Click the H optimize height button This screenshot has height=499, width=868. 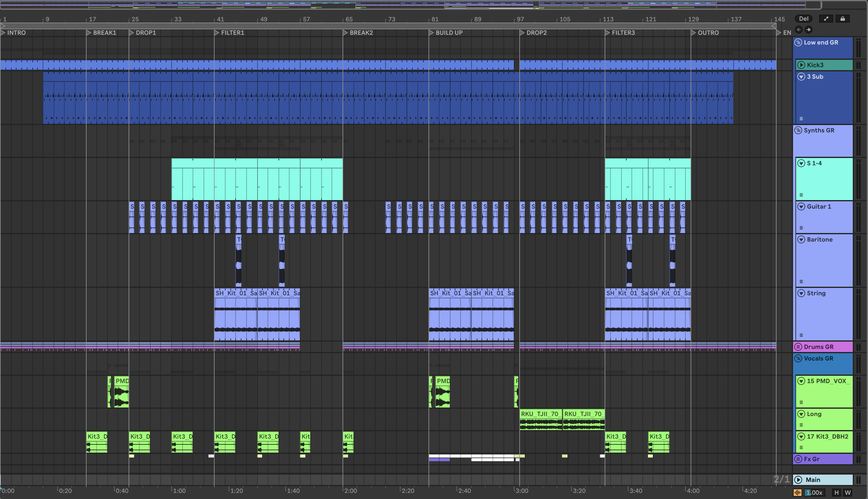[x=837, y=493]
